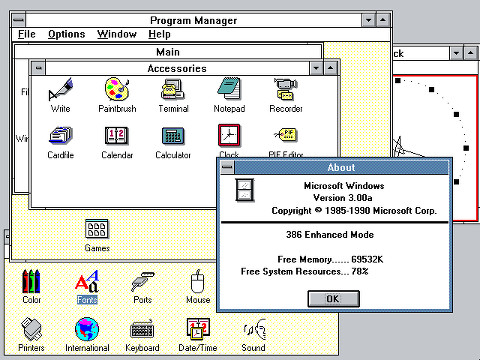Click the Windows logo icon in About
Image resolution: width=480 pixels, height=360 pixels.
[x=245, y=190]
